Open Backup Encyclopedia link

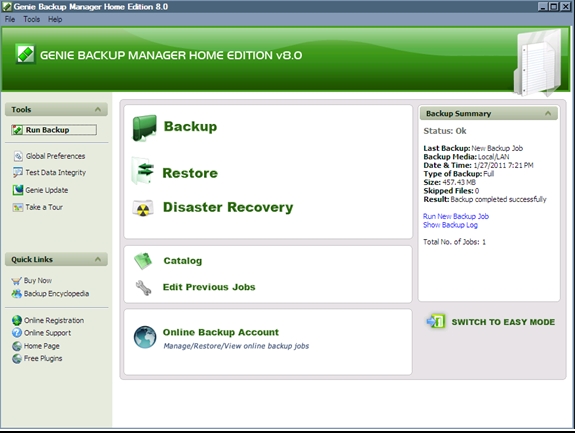[x=57, y=294]
